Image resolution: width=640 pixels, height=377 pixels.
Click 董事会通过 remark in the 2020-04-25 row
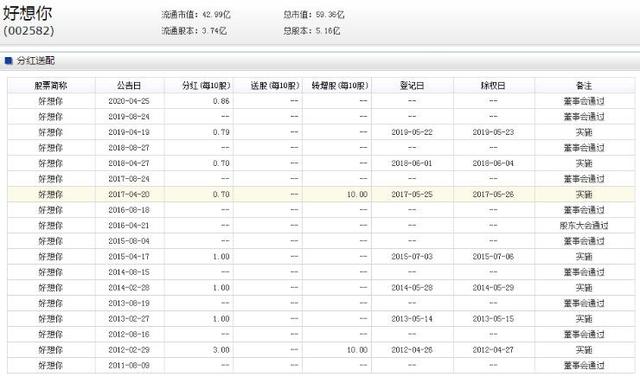pyautogui.click(x=584, y=101)
